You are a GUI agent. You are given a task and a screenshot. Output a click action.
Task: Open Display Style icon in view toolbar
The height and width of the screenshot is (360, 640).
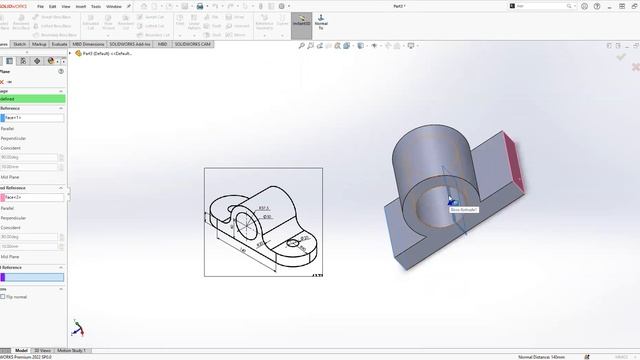pos(360,46)
